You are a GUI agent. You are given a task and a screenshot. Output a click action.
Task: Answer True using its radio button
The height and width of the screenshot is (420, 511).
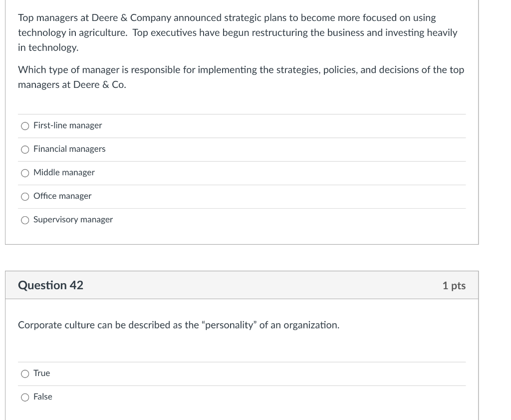(25, 374)
